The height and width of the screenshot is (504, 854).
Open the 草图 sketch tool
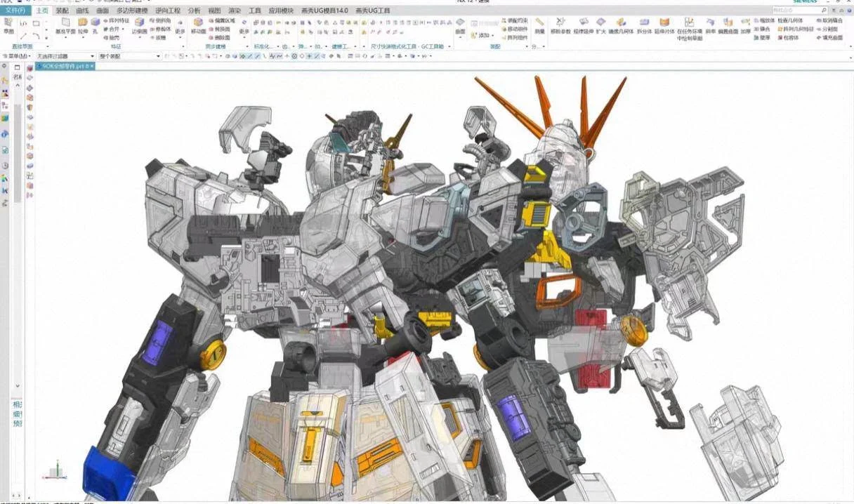coord(8,25)
